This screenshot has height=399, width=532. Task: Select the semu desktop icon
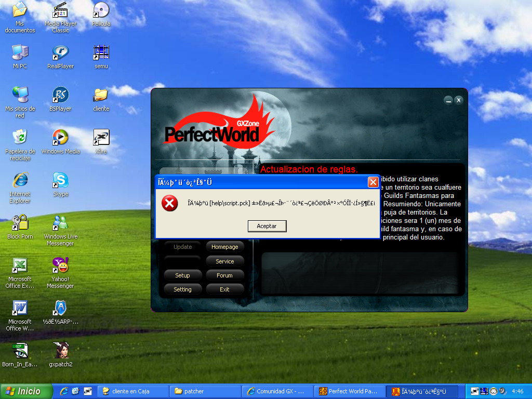point(101,57)
